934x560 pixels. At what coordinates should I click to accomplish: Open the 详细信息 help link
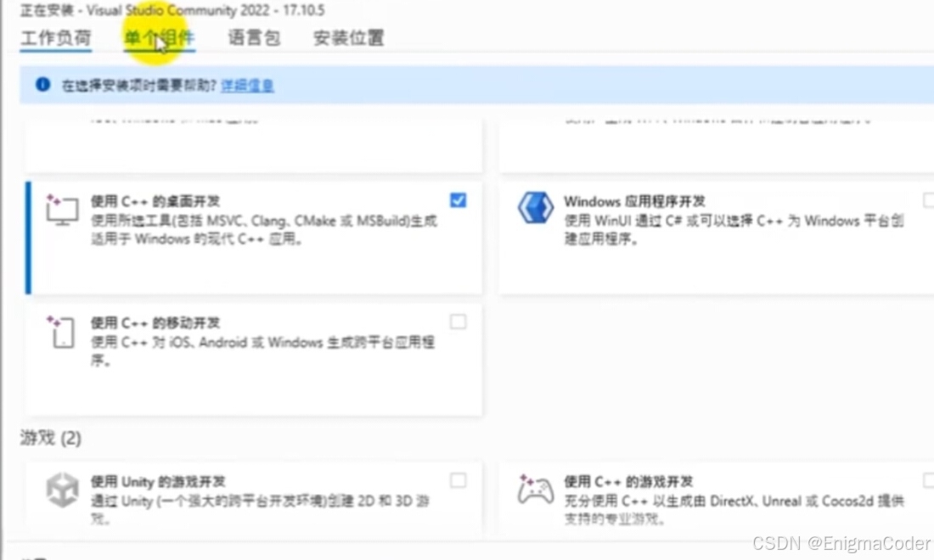247,86
